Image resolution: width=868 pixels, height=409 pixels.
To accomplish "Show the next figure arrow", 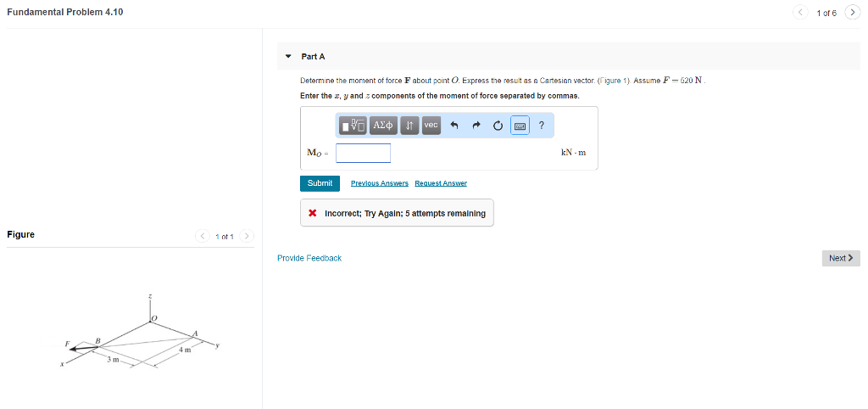I will [x=247, y=237].
